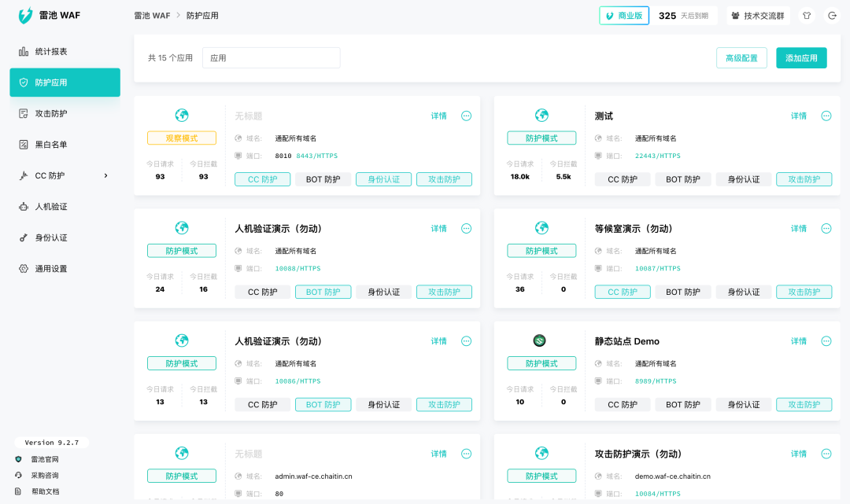The width and height of the screenshot is (850, 504).
Task: Open more options on the 10088/HTTPS card
Action: pos(466,229)
